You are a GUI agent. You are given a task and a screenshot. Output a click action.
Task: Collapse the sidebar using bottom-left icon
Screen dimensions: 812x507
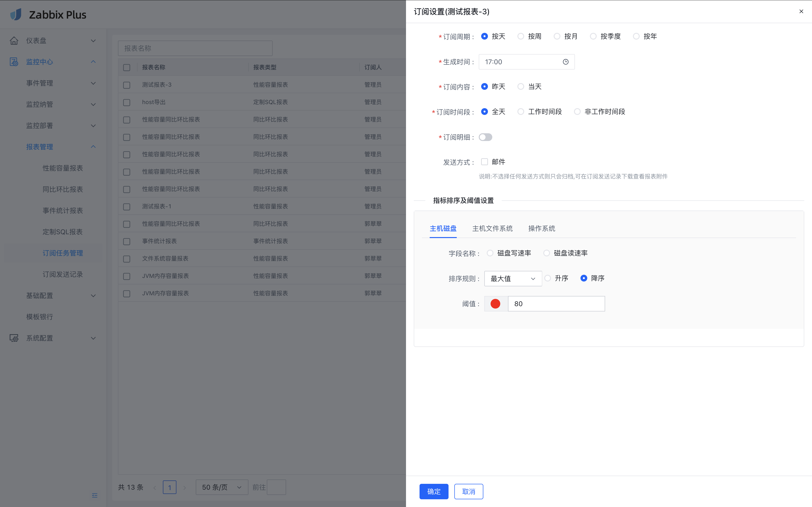click(95, 495)
